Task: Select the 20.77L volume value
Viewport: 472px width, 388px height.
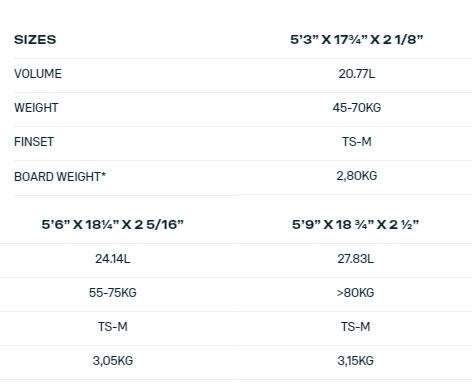Action: [357, 74]
